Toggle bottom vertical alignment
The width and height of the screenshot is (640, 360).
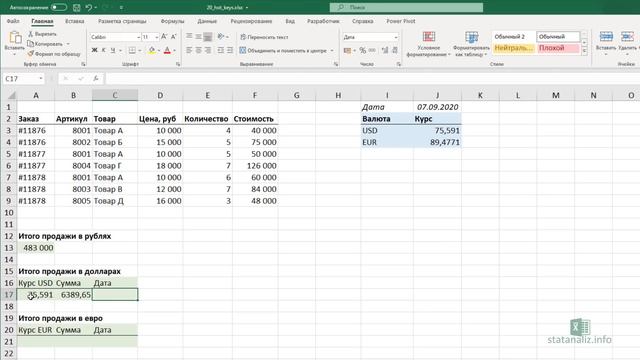click(x=208, y=37)
